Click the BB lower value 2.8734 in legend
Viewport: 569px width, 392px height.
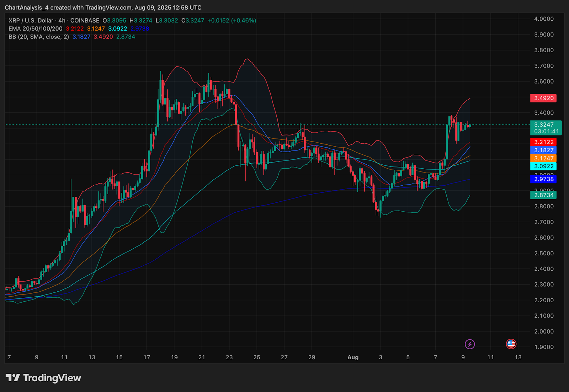(x=126, y=37)
